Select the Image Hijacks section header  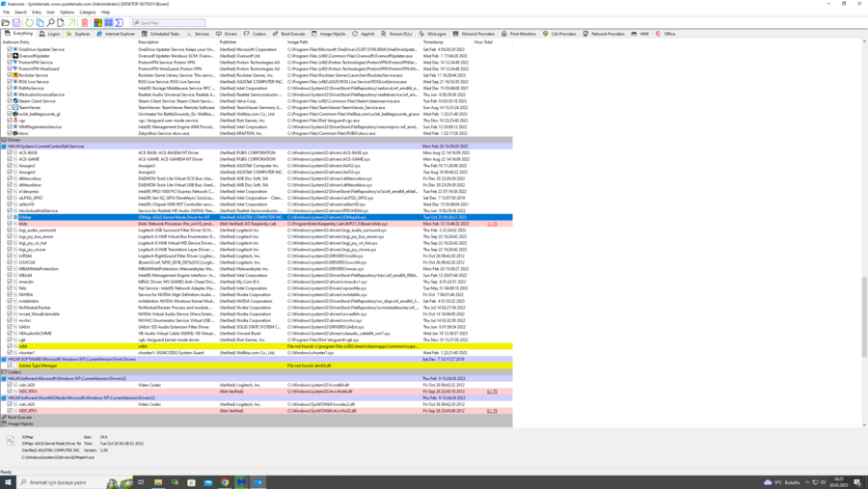coord(257,423)
